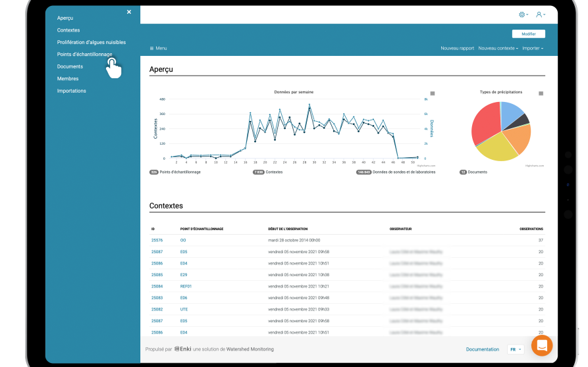Click the Contextes section heading

point(166,206)
